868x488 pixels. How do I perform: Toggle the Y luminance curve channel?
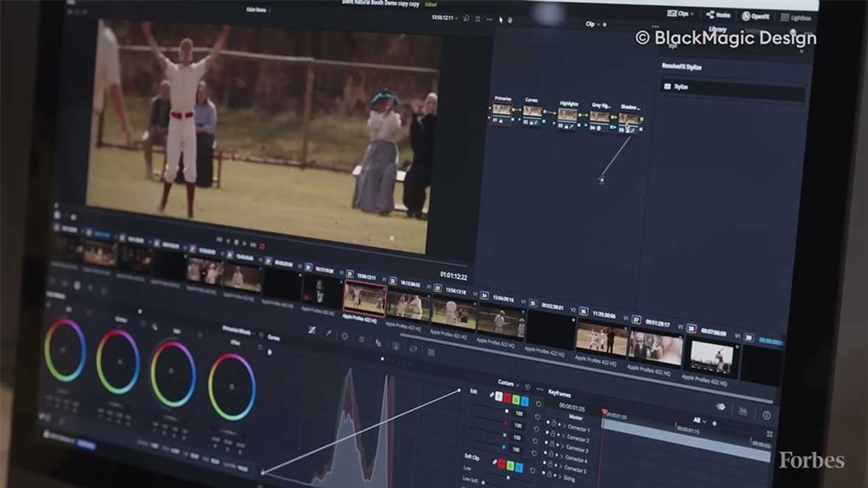[x=498, y=396]
